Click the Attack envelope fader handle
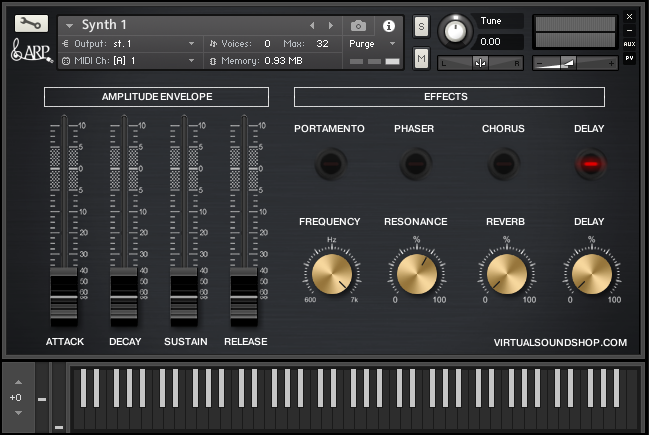The height and width of the screenshot is (435, 649). pyautogui.click(x=64, y=296)
